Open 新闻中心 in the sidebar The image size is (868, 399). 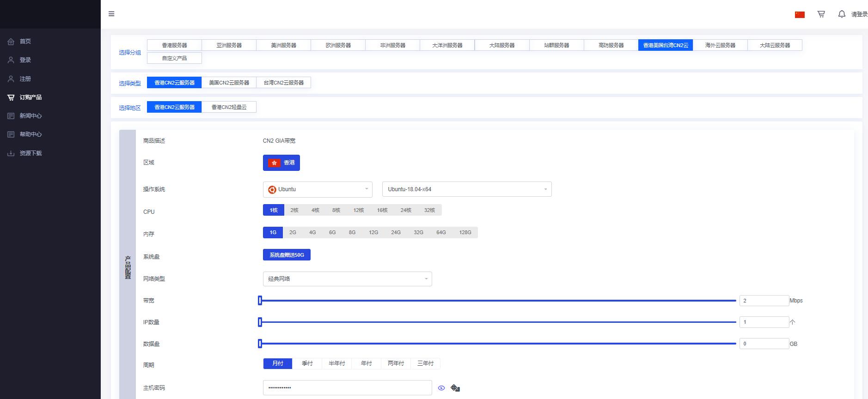(x=31, y=116)
